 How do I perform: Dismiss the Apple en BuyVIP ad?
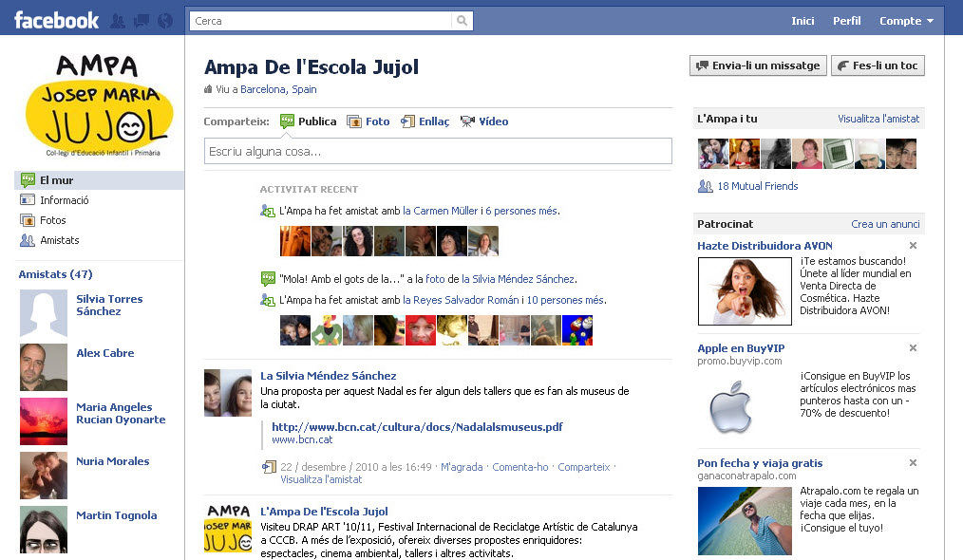(913, 348)
